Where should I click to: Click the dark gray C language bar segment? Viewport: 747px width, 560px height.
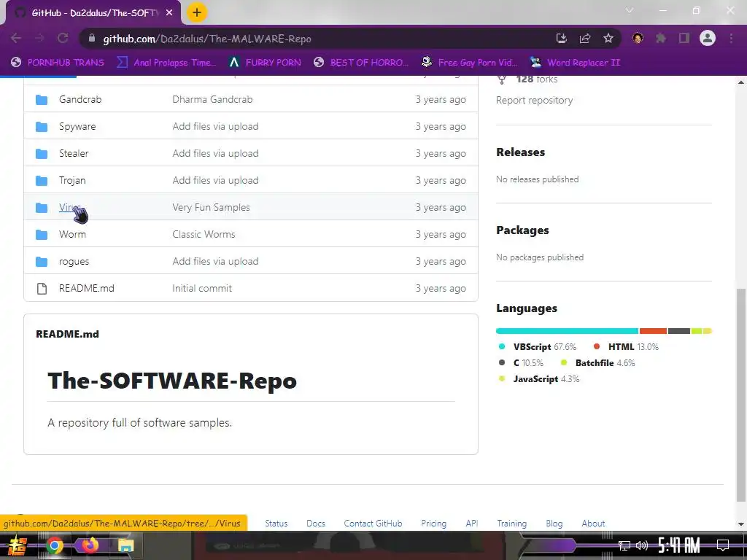click(679, 331)
